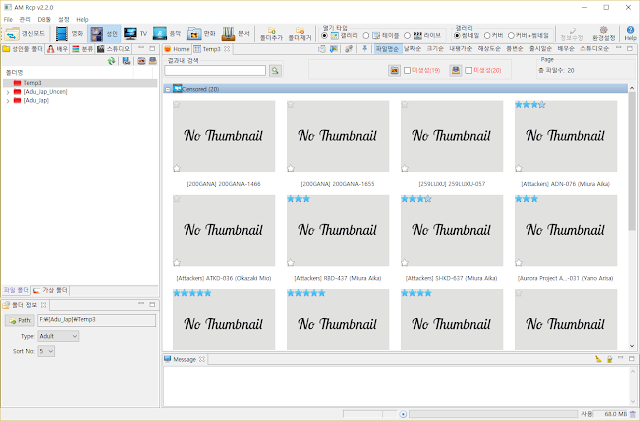The image size is (640, 421).
Task: Open the DB툴 menu
Action: coord(44,19)
